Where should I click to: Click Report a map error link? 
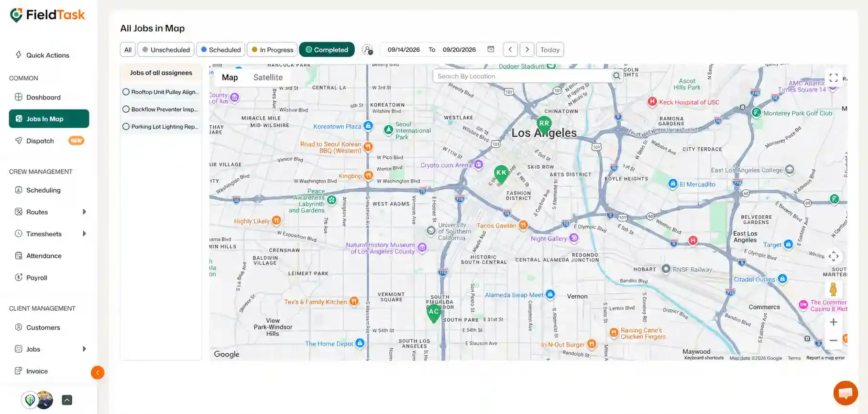pos(825,358)
